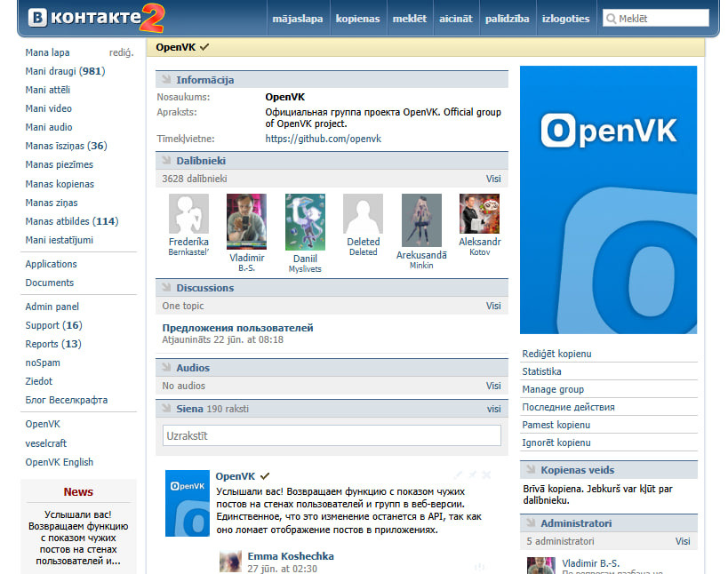Click rediģ. next to Mana lapa
The height and width of the screenshot is (574, 728).
(x=121, y=52)
